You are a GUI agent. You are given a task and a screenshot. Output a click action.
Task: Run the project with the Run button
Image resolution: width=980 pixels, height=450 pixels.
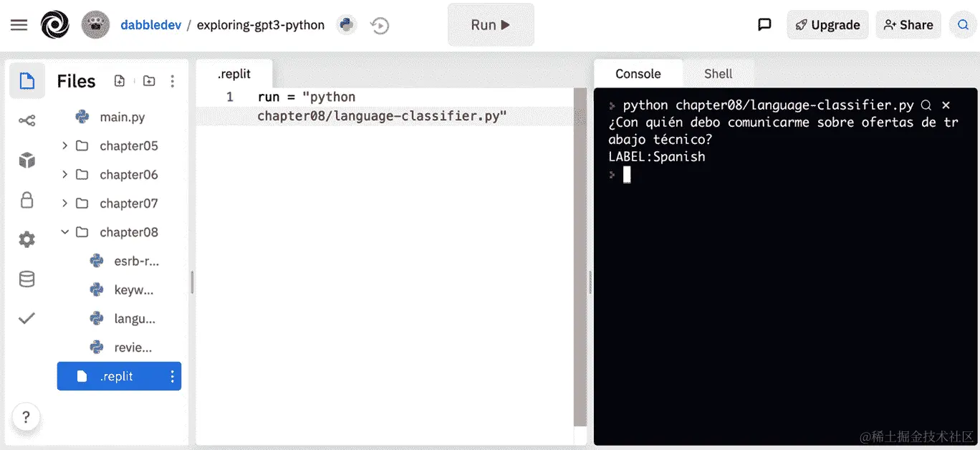[x=491, y=24]
